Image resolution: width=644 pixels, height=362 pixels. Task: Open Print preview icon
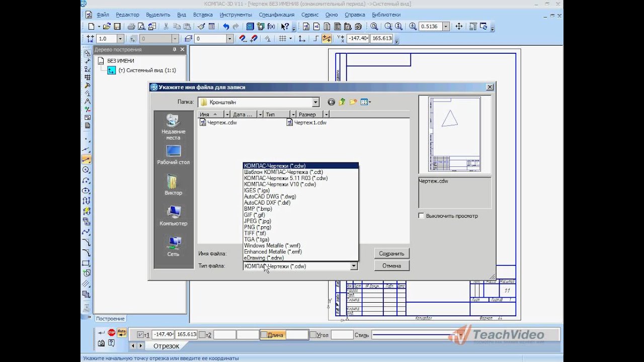tap(141, 27)
